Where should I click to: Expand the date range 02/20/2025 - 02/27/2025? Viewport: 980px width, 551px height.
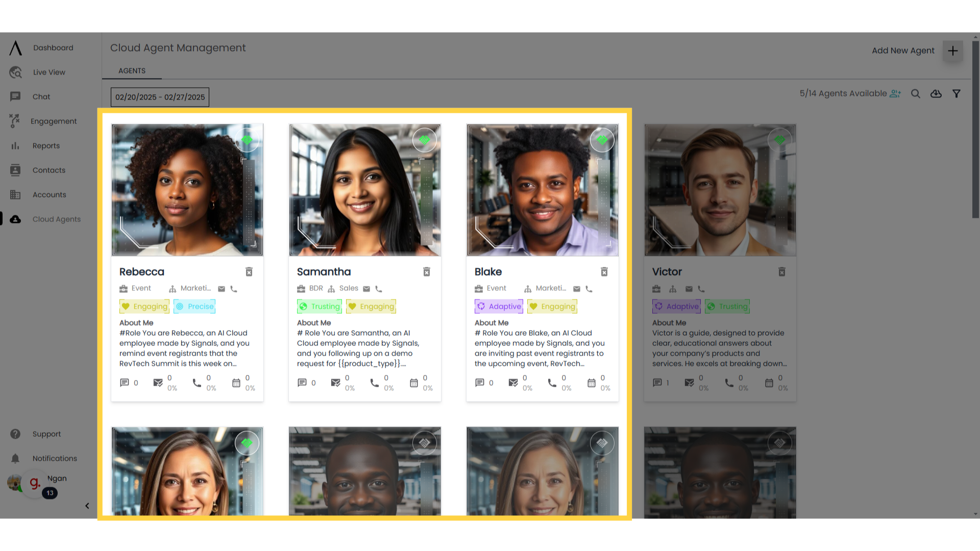tap(160, 97)
